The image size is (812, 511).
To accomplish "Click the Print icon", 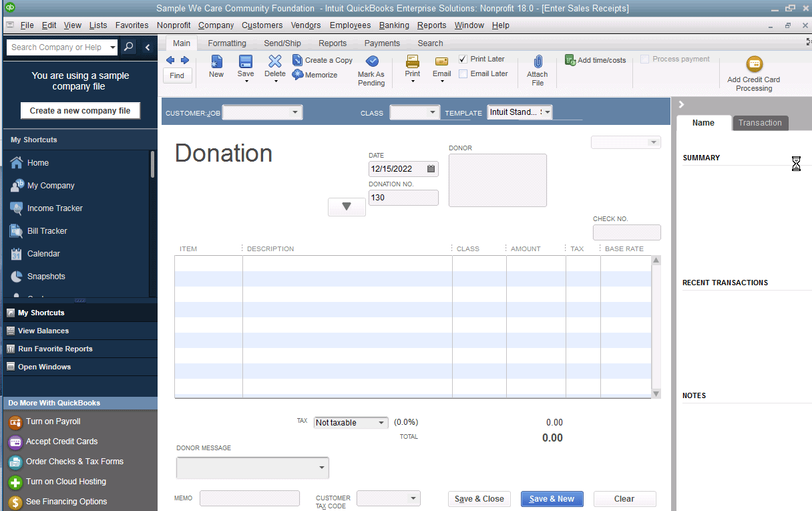I will point(413,61).
